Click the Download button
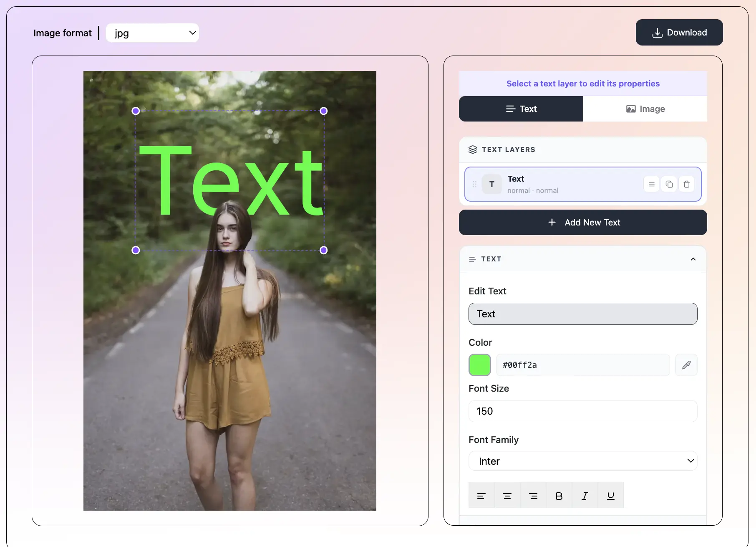Screen dimensions: 756x547 [679, 33]
